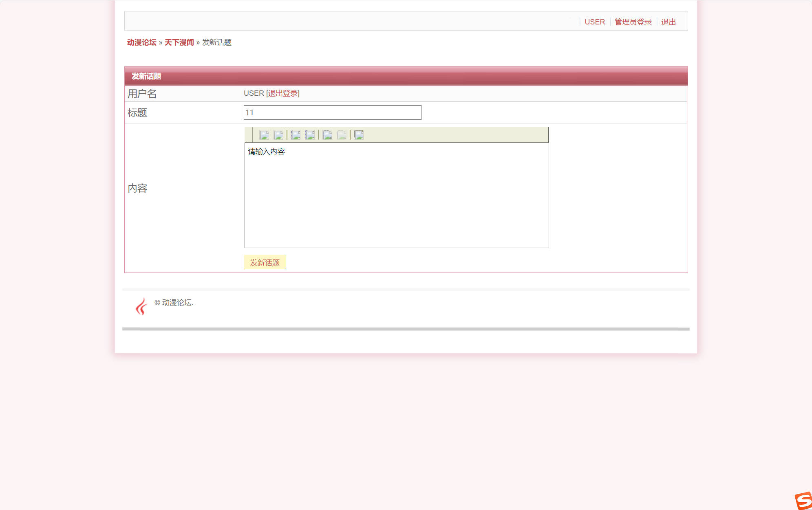Click the last editor toolbar icon
Viewport: 812px width, 510px height.
[359, 135]
